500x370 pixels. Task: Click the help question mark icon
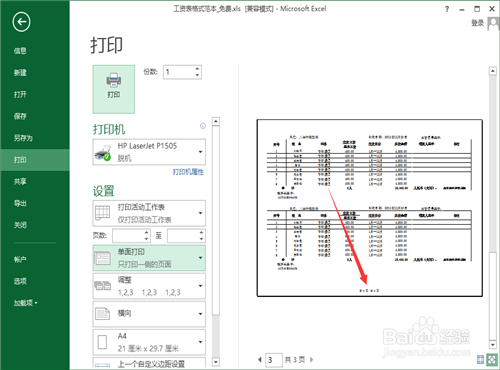tap(447, 9)
